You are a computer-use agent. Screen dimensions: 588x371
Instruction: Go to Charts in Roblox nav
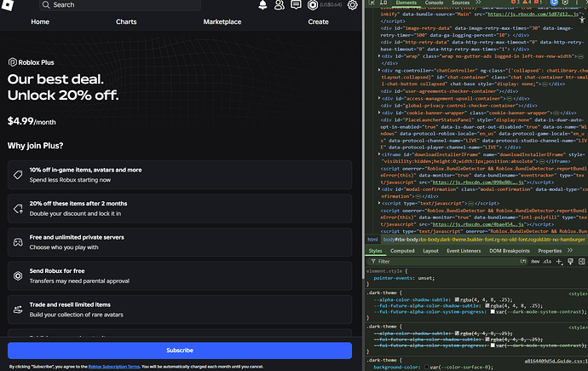[126, 22]
